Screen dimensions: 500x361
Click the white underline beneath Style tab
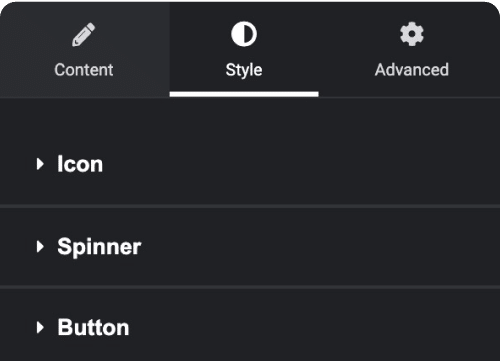click(244, 94)
